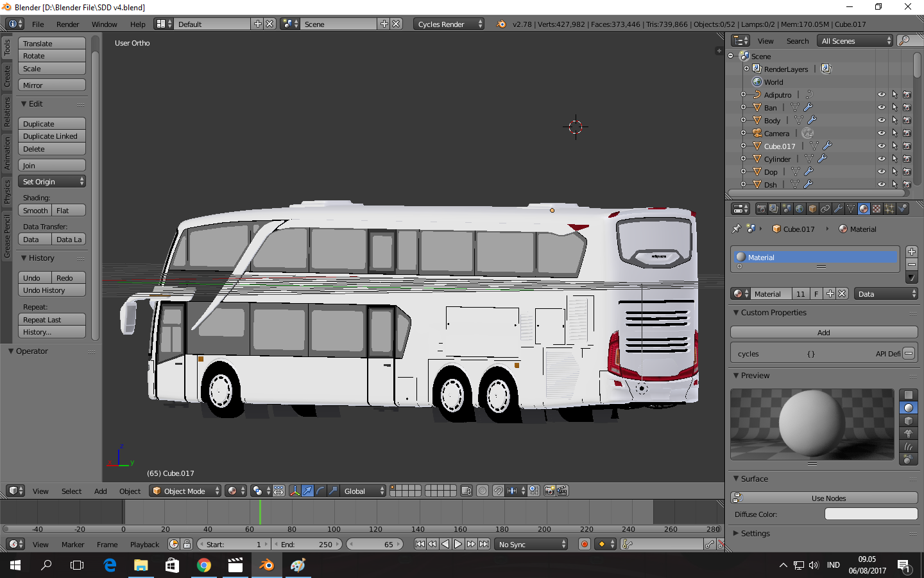
Task: Toggle visibility of the Ban object
Action: coord(881,107)
